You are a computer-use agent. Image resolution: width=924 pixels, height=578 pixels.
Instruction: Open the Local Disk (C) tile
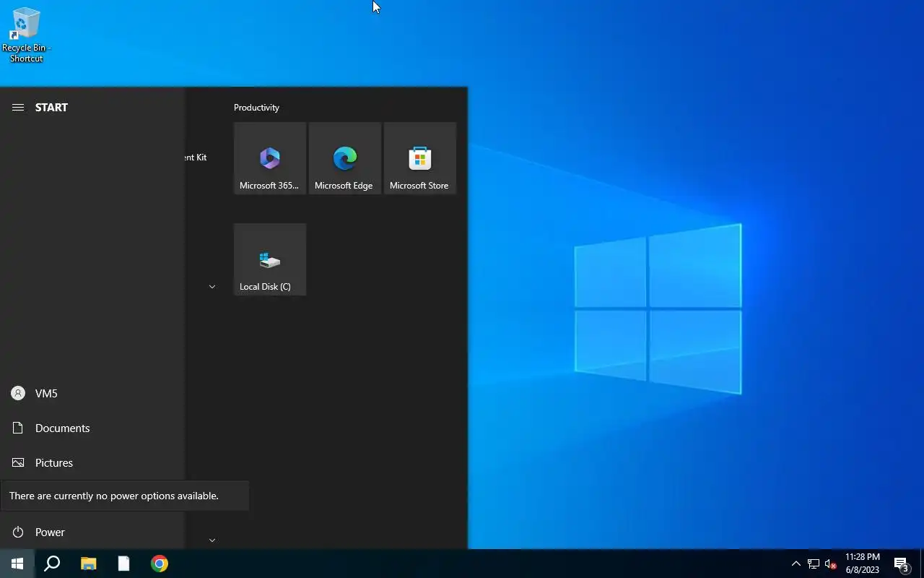click(270, 259)
